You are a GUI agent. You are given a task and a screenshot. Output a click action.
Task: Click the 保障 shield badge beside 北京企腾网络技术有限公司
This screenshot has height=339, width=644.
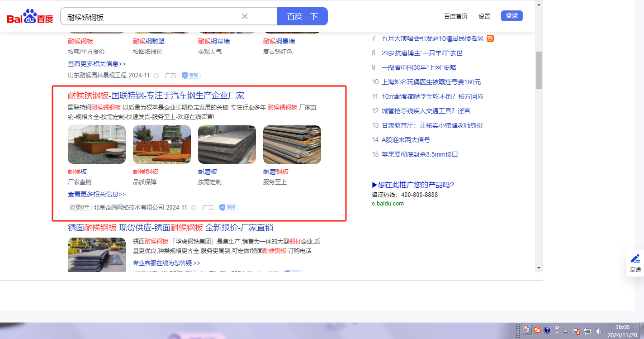[228, 207]
